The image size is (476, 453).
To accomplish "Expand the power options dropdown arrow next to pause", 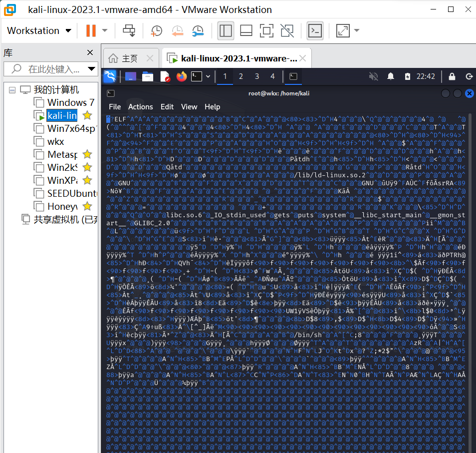I will pyautogui.click(x=105, y=30).
